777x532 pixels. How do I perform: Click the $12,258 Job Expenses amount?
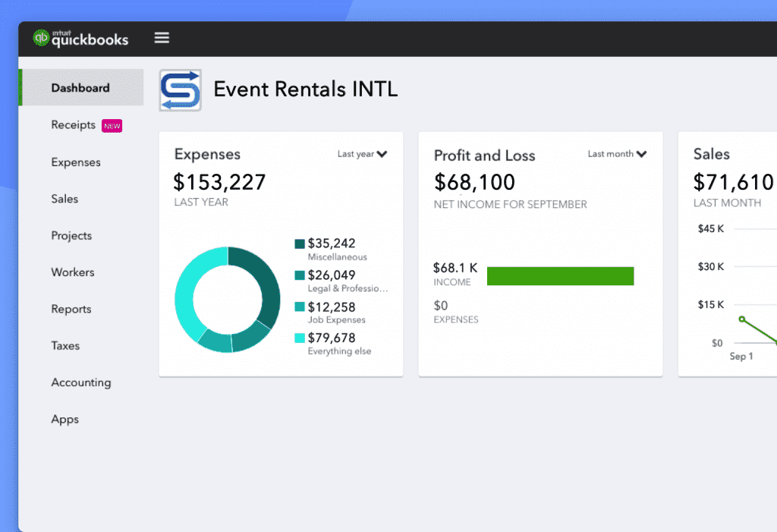click(332, 307)
